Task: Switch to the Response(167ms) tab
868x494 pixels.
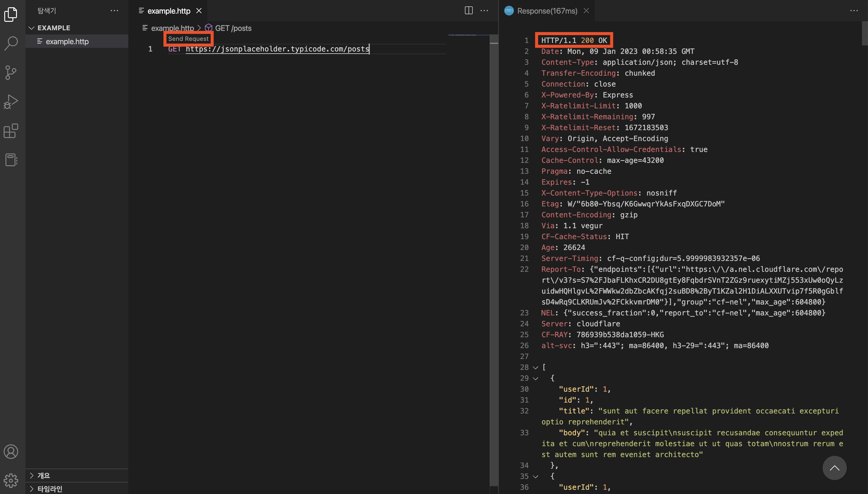Action: [547, 11]
